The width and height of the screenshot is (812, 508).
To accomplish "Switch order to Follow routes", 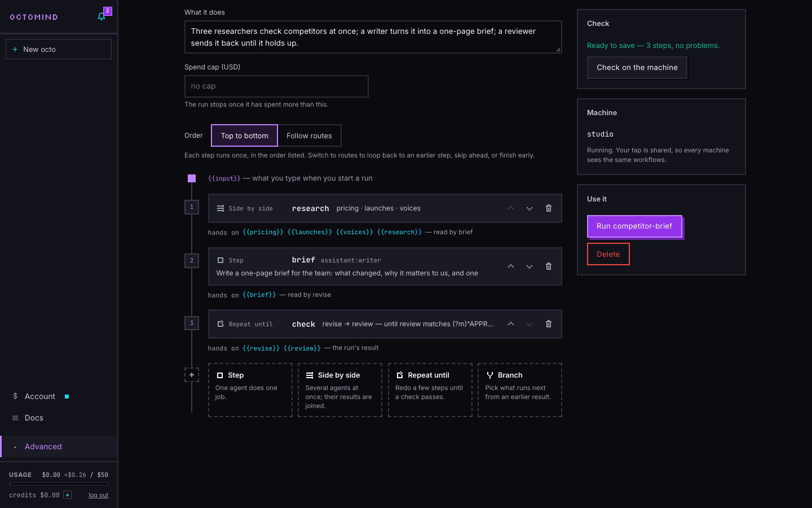I will [x=309, y=135].
